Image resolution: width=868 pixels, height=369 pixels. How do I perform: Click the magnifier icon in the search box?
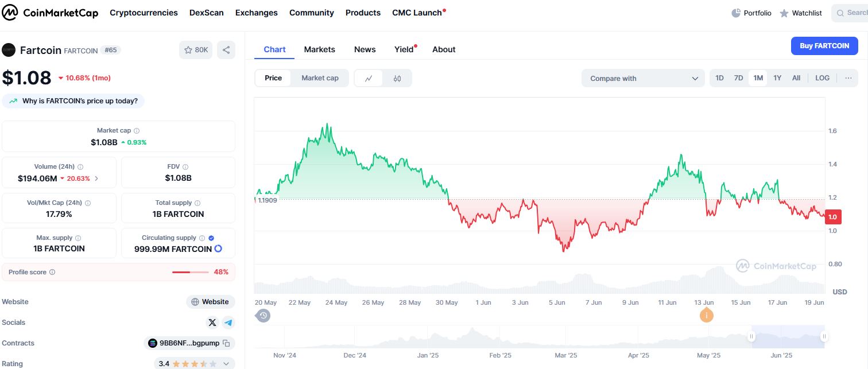840,13
